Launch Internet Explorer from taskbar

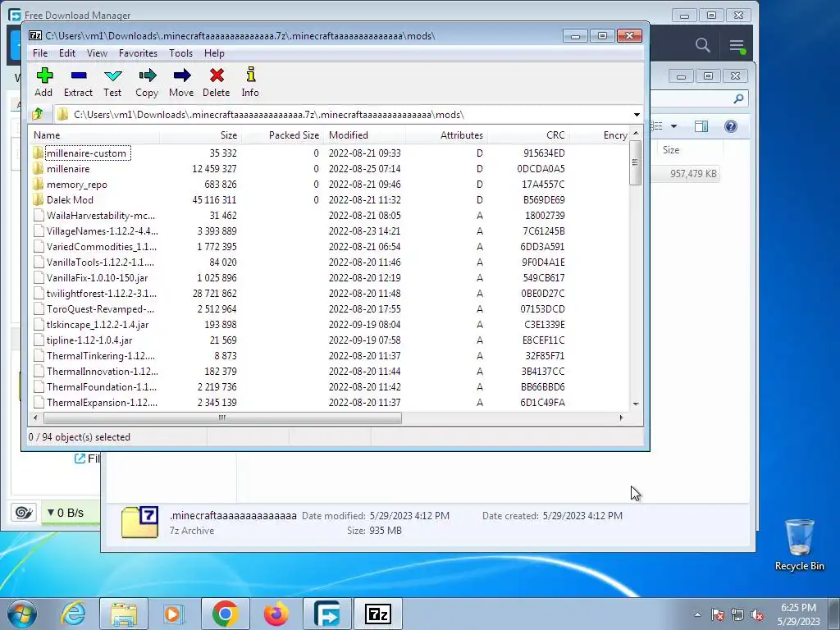73,614
